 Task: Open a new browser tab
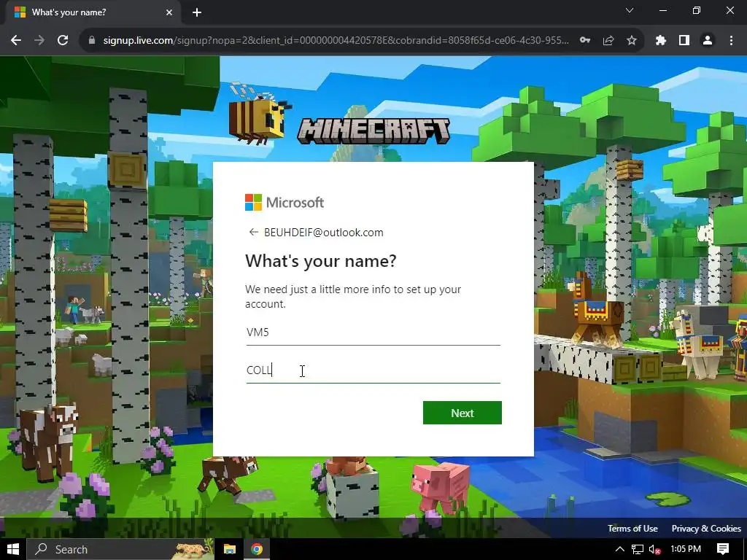pos(197,12)
